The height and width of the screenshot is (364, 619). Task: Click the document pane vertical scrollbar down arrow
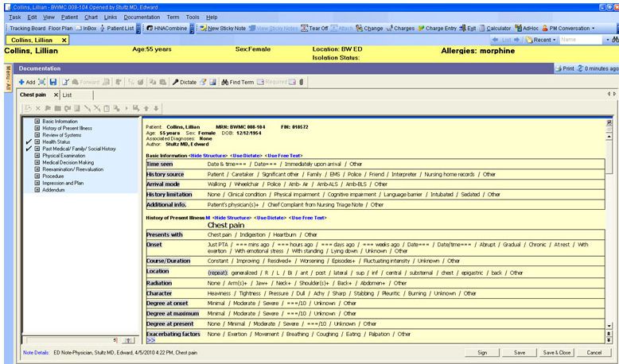point(609,326)
